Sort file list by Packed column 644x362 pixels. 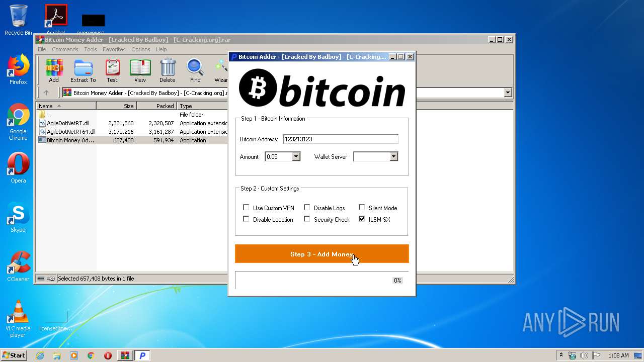(156, 106)
